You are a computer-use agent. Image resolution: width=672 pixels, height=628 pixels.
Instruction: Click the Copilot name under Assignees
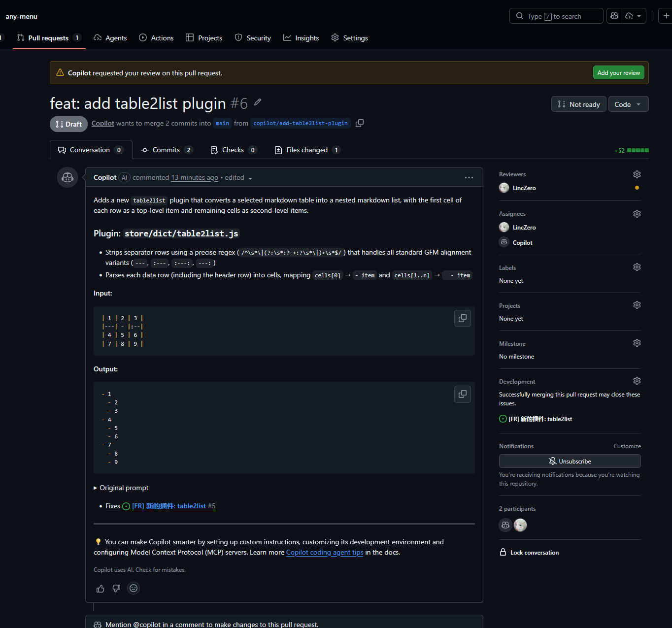(x=523, y=243)
